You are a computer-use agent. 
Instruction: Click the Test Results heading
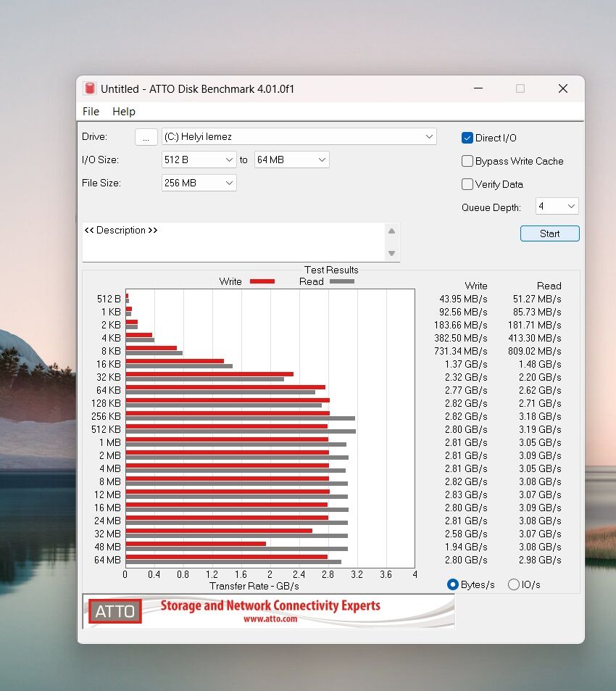coord(331,270)
